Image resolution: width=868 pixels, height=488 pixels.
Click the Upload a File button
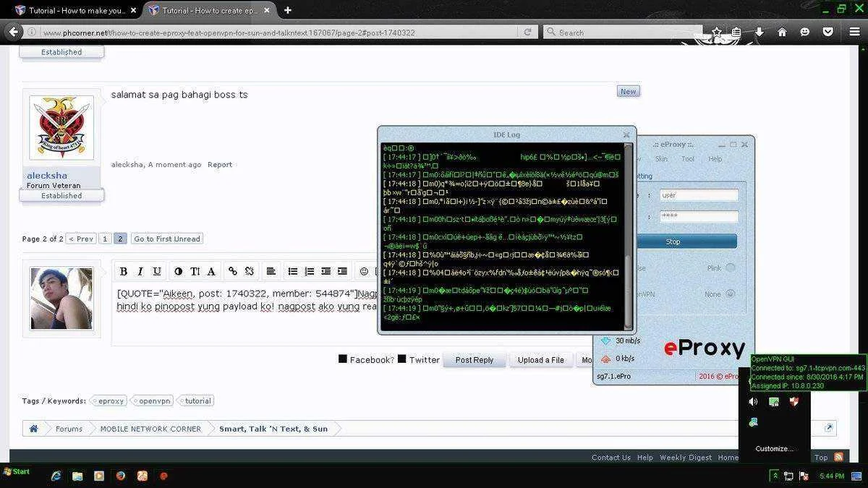tap(541, 360)
